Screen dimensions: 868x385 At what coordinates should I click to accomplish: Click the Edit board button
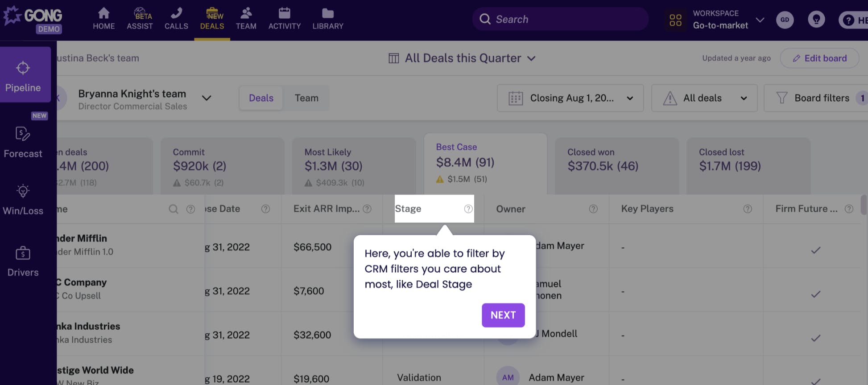click(x=819, y=58)
